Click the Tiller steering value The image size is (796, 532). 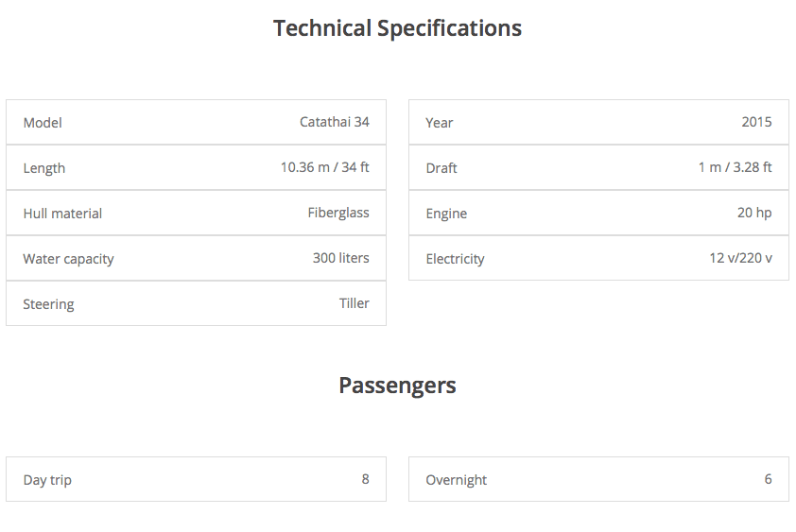[355, 303]
